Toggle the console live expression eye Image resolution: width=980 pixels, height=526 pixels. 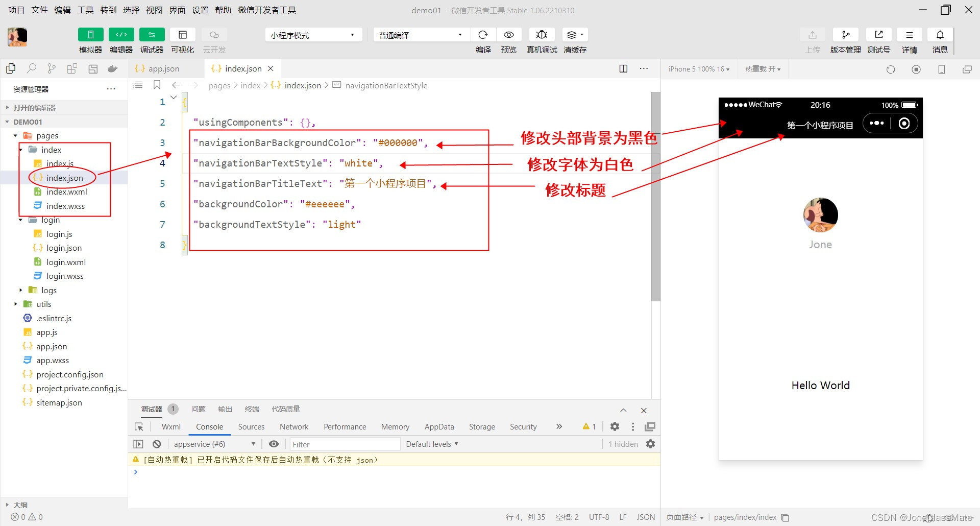(x=274, y=444)
